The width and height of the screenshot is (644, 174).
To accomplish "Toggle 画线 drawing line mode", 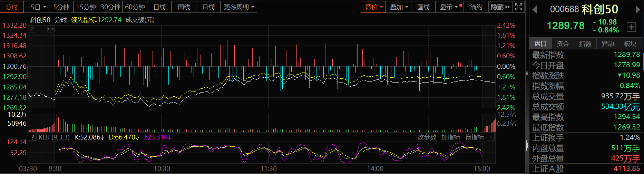I will (x=423, y=7).
